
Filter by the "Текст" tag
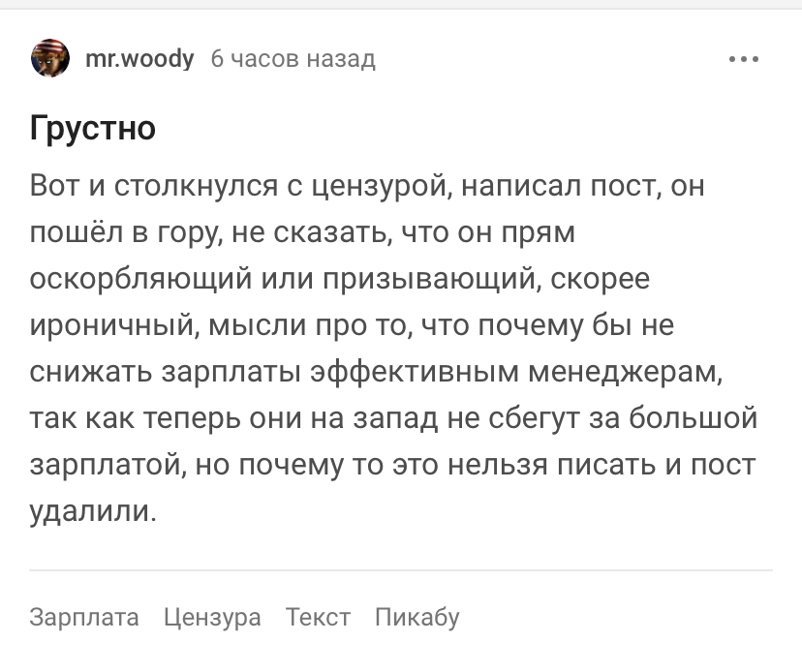pyautogui.click(x=318, y=617)
